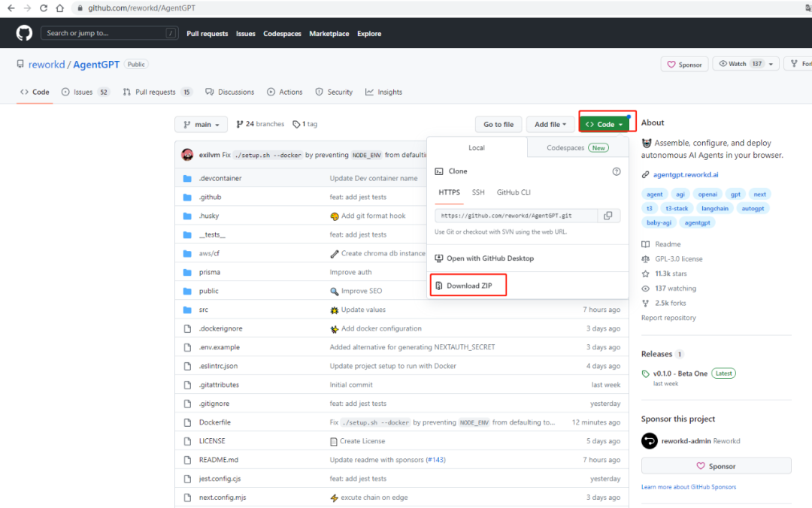The image size is (812, 508).
Task: Click the src folder icon
Action: (x=187, y=310)
